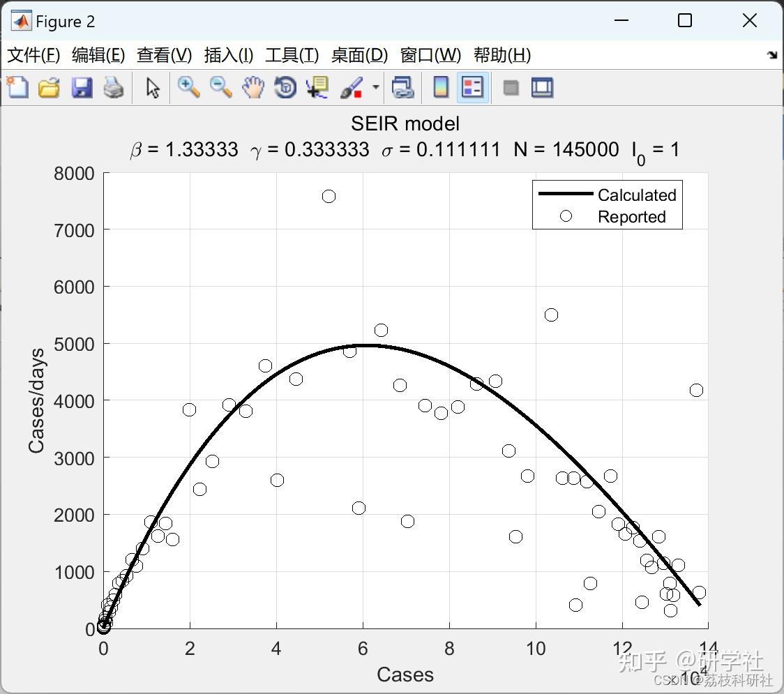Print the figure using the printer icon

tap(114, 87)
